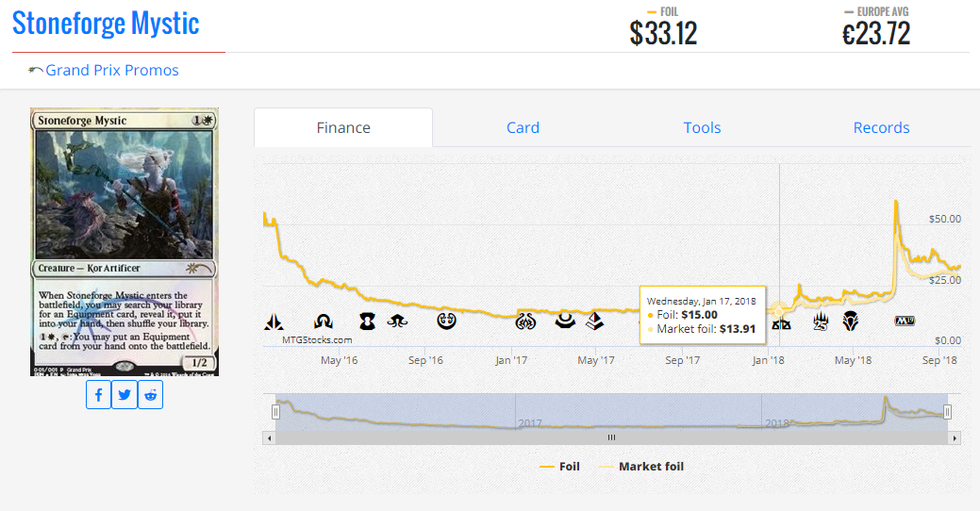980x511 pixels.
Task: Click the right handle of chart range navigator
Action: pos(947,411)
